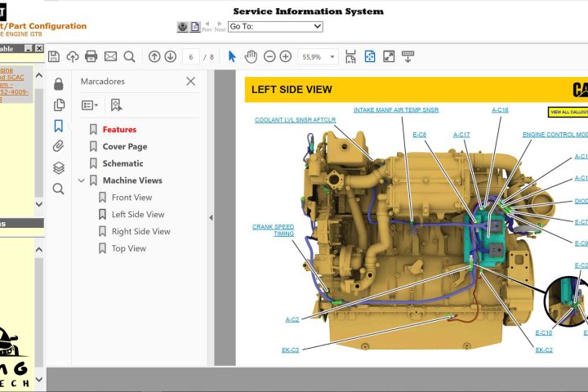Open the security lock panel
The width and height of the screenshot is (588, 392).
(x=59, y=84)
